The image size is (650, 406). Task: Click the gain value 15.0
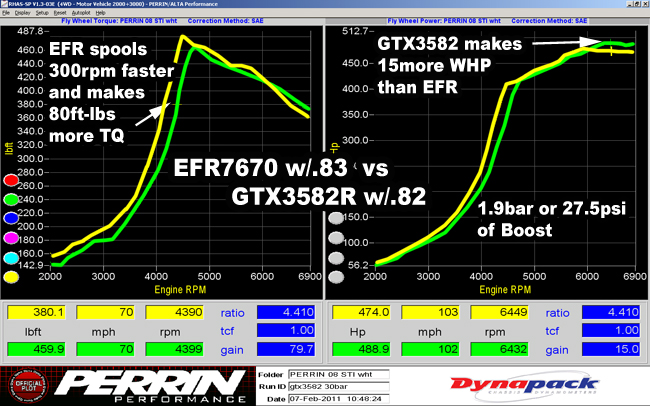(611, 349)
